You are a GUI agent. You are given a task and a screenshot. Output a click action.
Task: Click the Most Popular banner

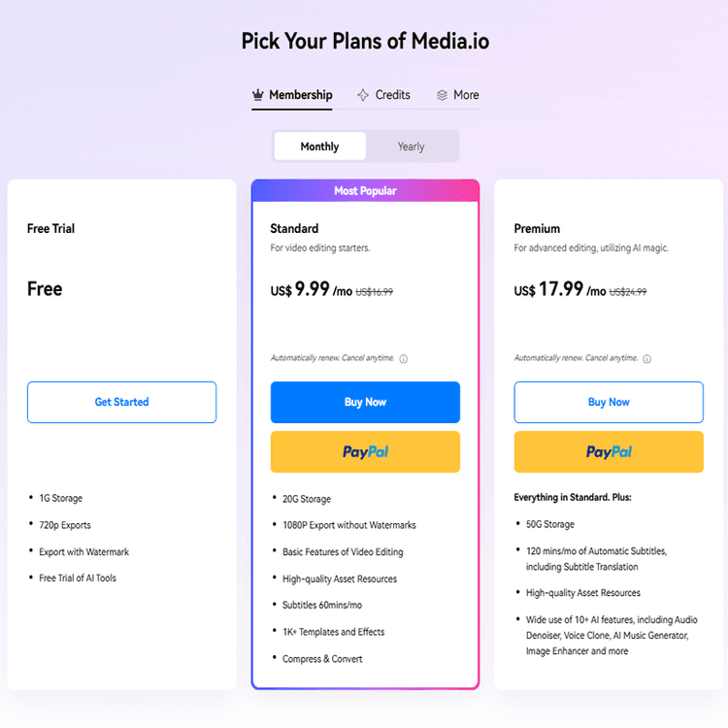365,191
